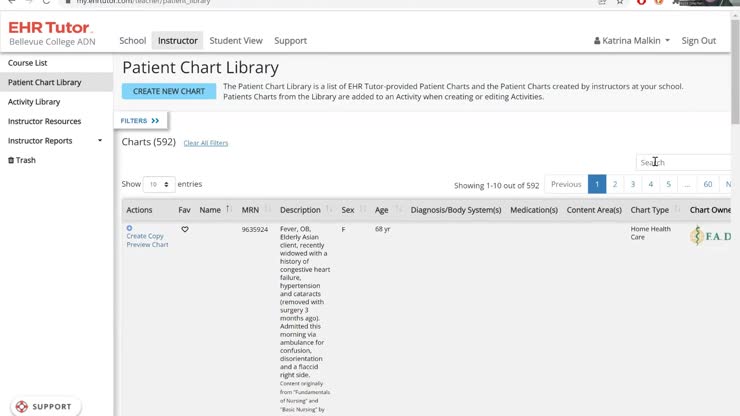740x416 pixels.
Task: Click the Create New Chart button
Action: (x=169, y=91)
